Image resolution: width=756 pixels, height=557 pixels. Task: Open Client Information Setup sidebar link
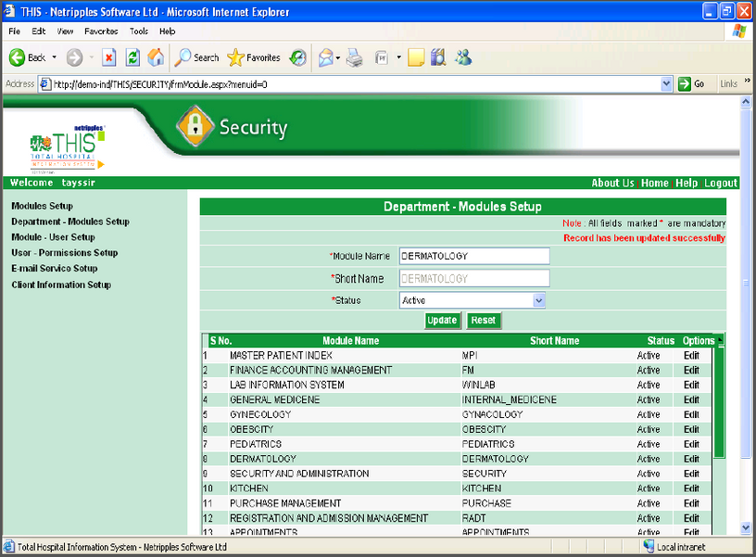pyautogui.click(x=61, y=285)
